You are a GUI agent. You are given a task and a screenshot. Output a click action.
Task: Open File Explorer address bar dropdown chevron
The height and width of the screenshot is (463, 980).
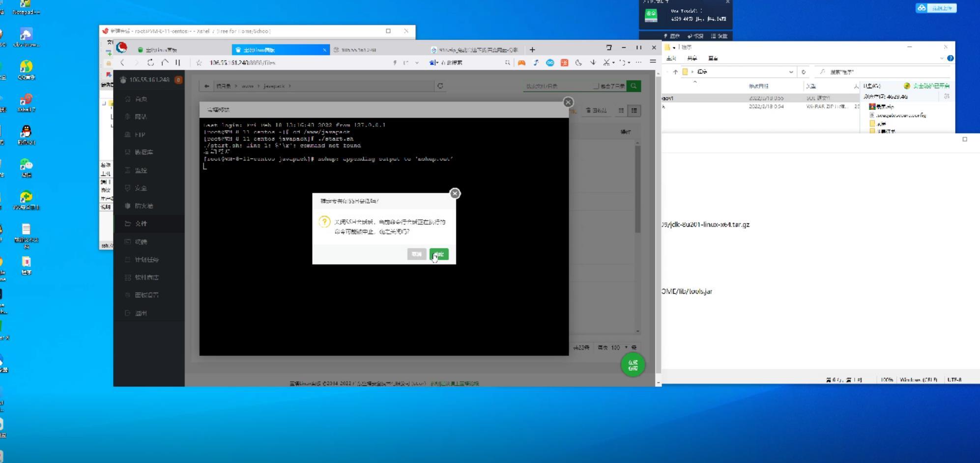pos(791,72)
